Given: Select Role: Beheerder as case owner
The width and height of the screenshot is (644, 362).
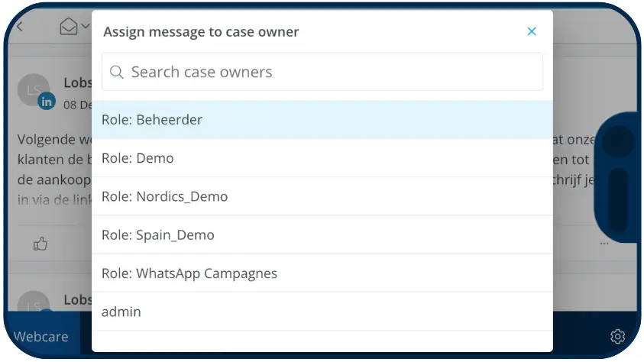Looking at the screenshot, I should (322, 120).
